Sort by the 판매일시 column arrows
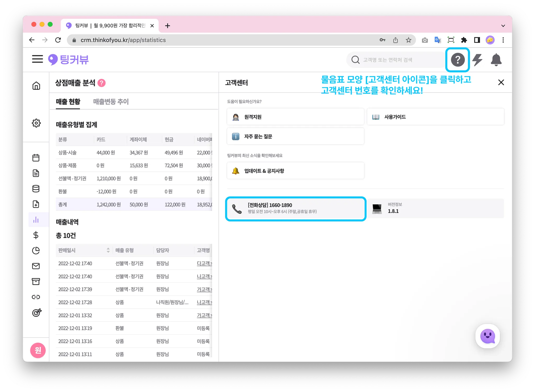The width and height of the screenshot is (535, 392). pyautogui.click(x=108, y=250)
